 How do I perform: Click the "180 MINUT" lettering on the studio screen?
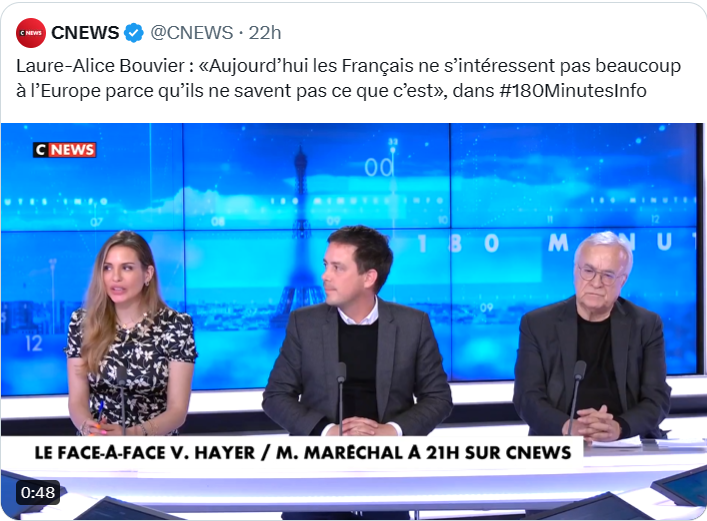pos(554,243)
